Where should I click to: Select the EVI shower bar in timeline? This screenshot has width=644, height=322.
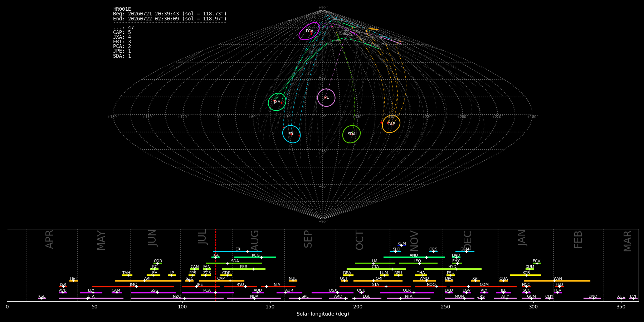tap(633, 298)
